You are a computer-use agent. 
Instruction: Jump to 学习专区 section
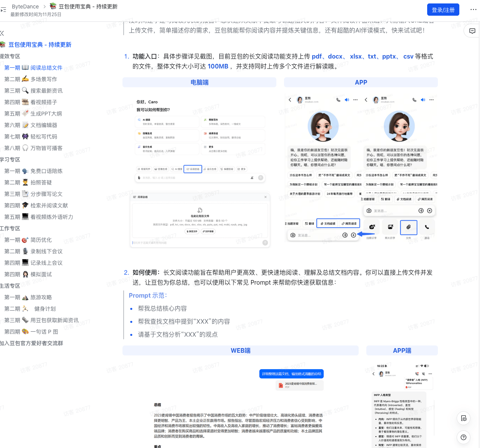pyautogui.click(x=10, y=160)
